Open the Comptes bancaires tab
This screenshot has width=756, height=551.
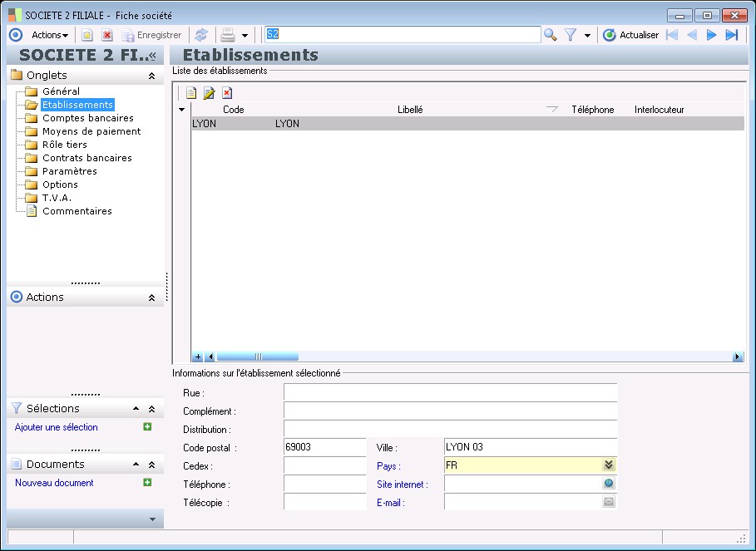87,118
